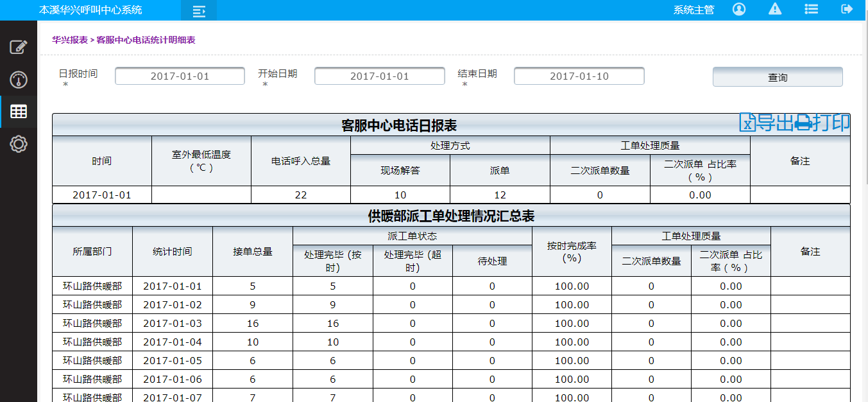Image resolution: width=868 pixels, height=402 pixels.
Task: Click the edit pencil icon in the sidebar
Action: click(18, 46)
